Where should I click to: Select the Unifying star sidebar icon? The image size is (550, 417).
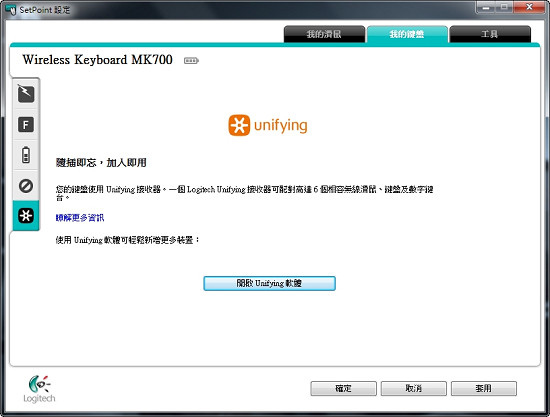pos(26,216)
